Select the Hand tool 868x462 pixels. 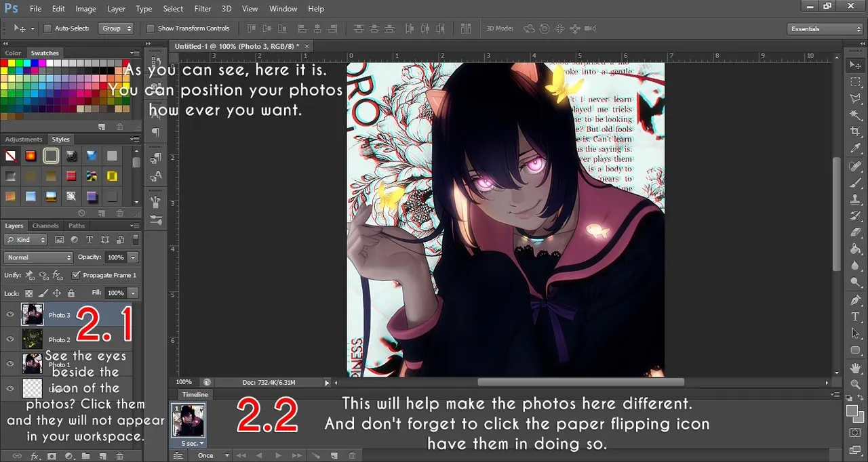click(x=855, y=368)
